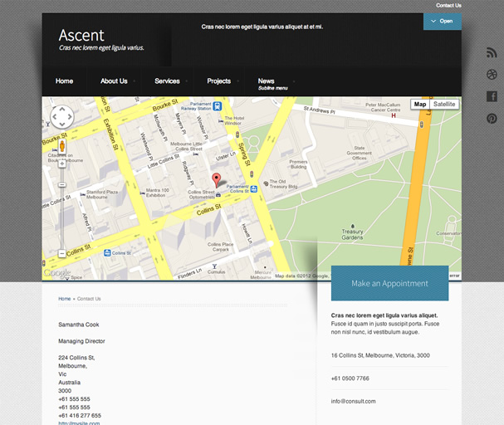The width and height of the screenshot is (504, 425).
Task: Click the +61 0500 7766 phone text
Action: click(x=350, y=379)
